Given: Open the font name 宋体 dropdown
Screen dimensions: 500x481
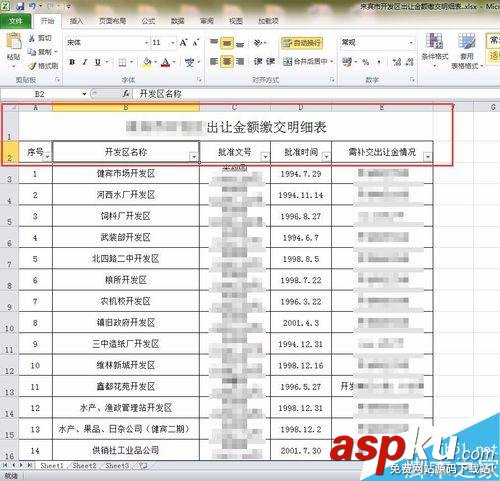Looking at the screenshot, I should (146, 43).
